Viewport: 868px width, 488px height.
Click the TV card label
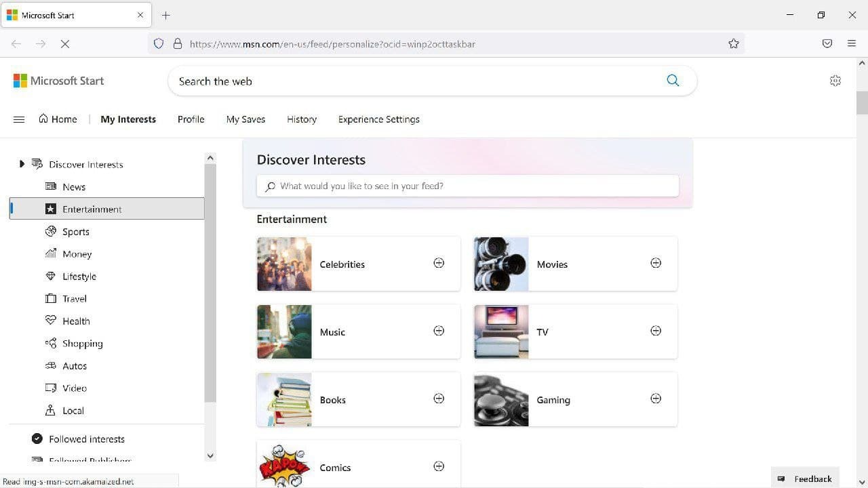click(542, 332)
